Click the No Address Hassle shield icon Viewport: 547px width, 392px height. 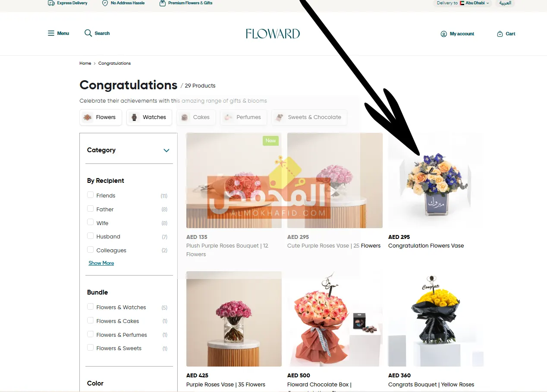point(105,3)
